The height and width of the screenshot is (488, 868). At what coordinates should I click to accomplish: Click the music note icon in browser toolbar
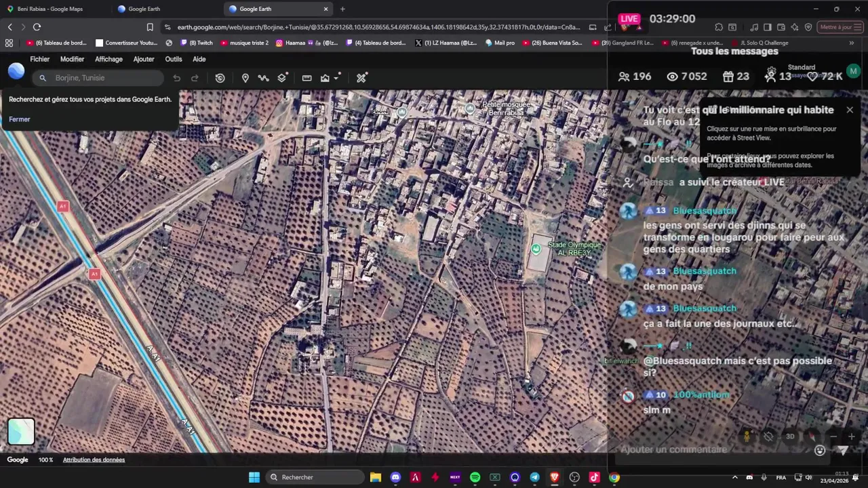pos(754,27)
